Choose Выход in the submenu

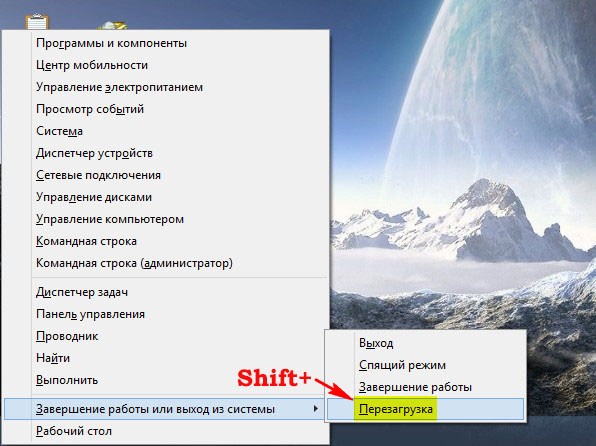[x=425, y=343]
